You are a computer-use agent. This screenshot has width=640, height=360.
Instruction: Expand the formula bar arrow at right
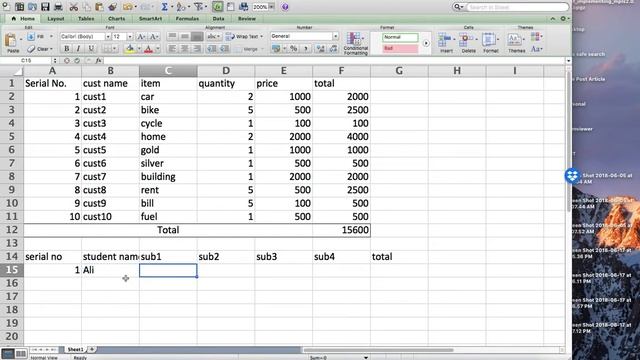point(568,60)
